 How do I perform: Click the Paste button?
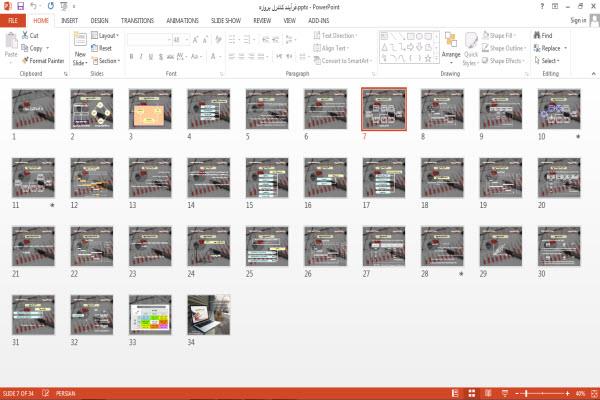click(11, 45)
